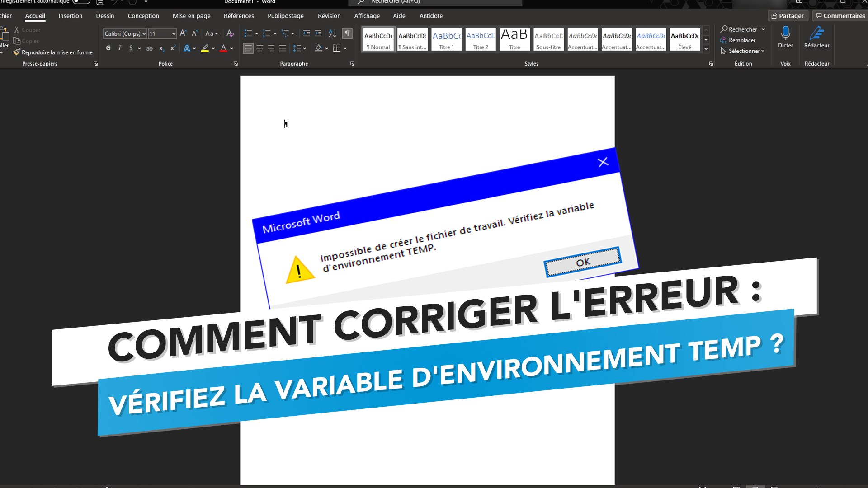Click the Dicter microphone icon
This screenshot has width=868, height=488.
click(785, 33)
